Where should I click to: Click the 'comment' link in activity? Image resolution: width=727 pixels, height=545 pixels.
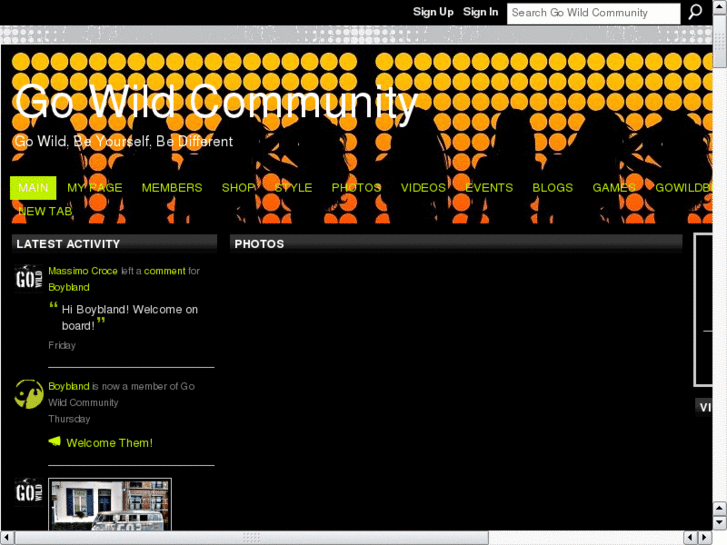[165, 271]
